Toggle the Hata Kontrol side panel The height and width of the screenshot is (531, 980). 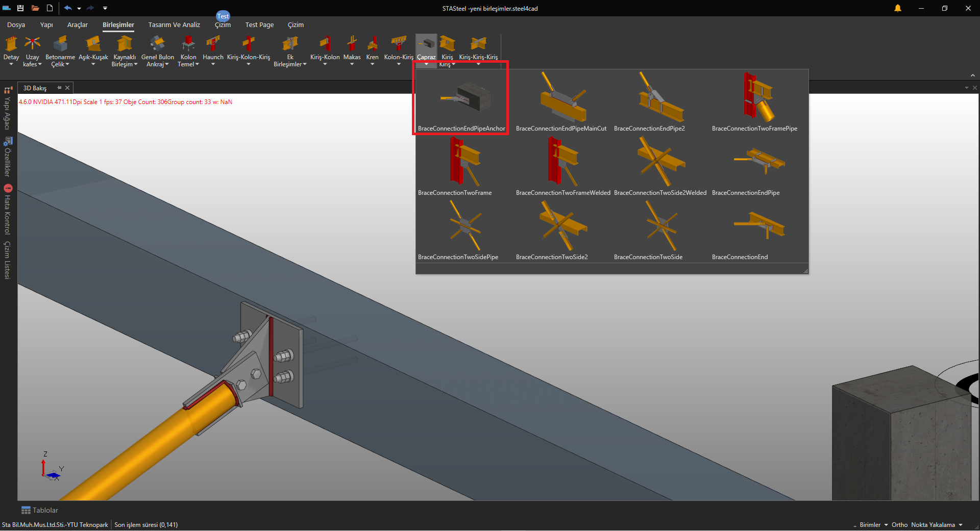click(x=7, y=210)
